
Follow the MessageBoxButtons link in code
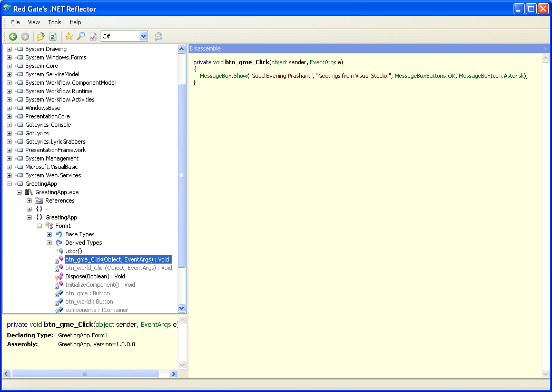(421, 76)
